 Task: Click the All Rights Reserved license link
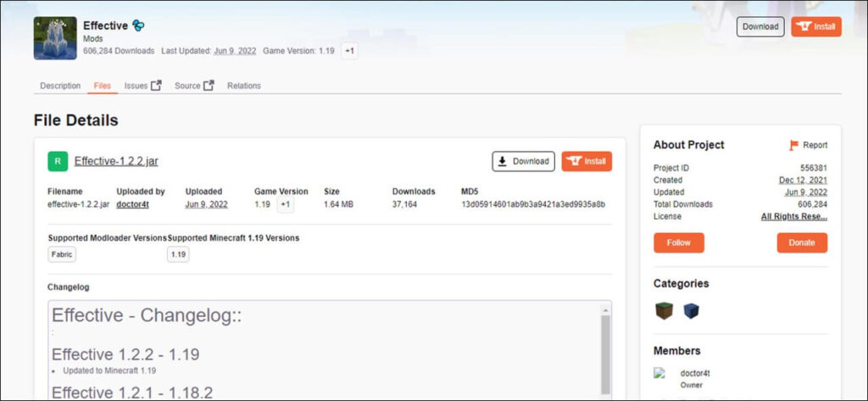pyautogui.click(x=794, y=216)
